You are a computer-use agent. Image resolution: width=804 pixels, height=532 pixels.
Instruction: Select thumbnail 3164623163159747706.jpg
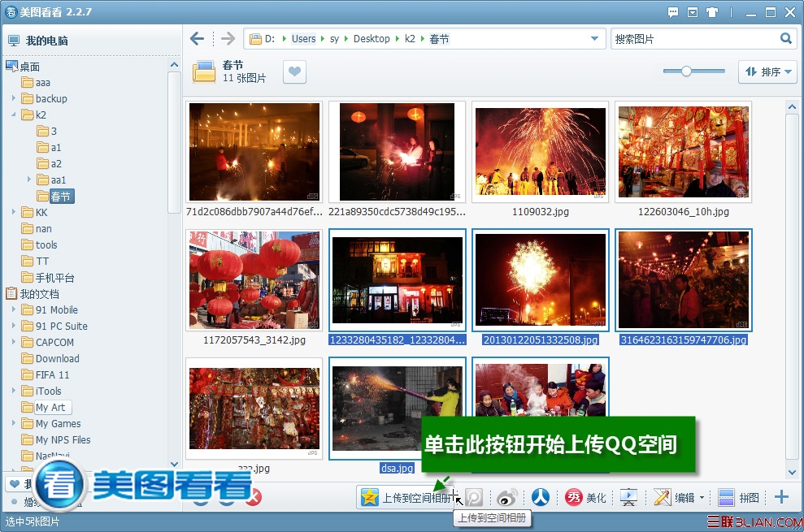tap(683, 280)
